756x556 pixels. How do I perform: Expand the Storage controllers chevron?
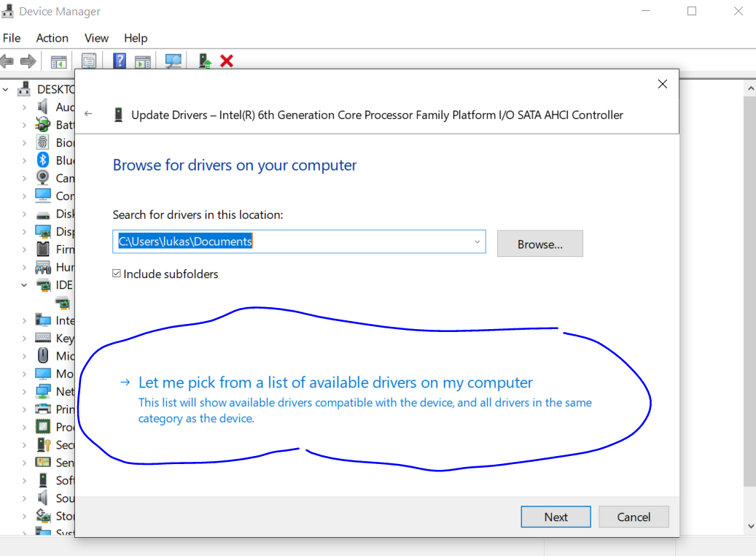click(x=24, y=516)
